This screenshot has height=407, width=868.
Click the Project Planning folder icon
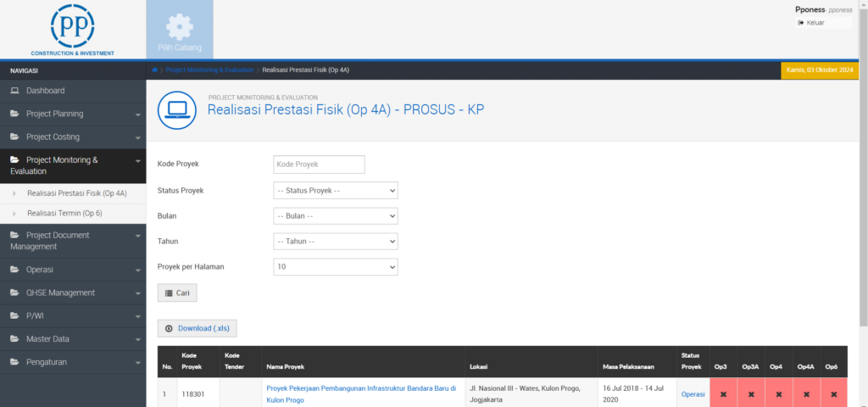14,114
